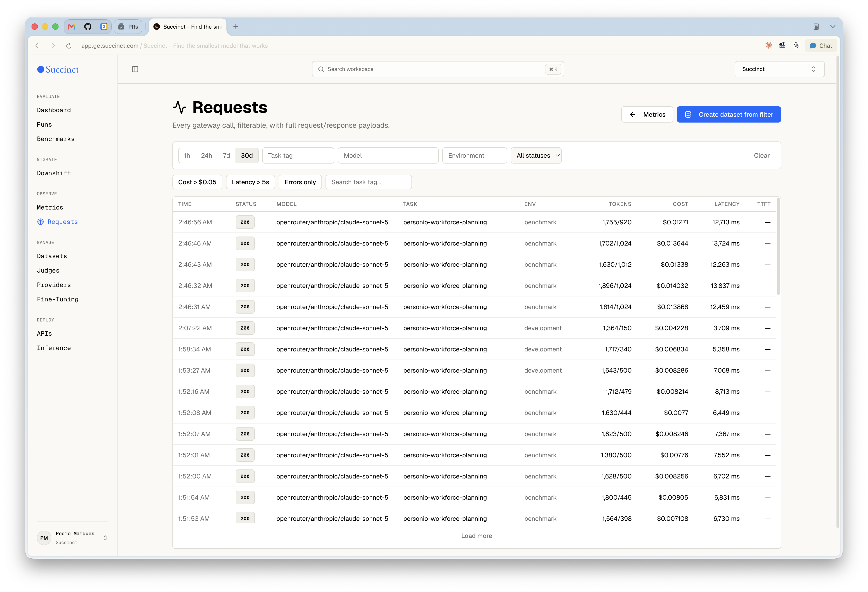The image size is (868, 592).
Task: Open Providers in the sidebar
Action: click(54, 285)
